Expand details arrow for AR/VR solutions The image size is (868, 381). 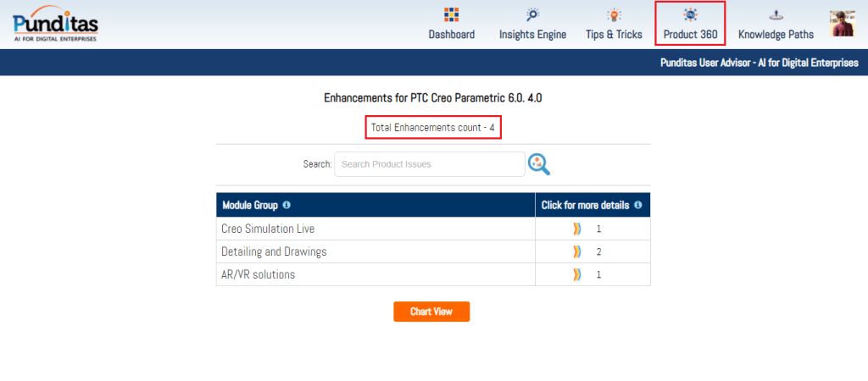tap(577, 274)
